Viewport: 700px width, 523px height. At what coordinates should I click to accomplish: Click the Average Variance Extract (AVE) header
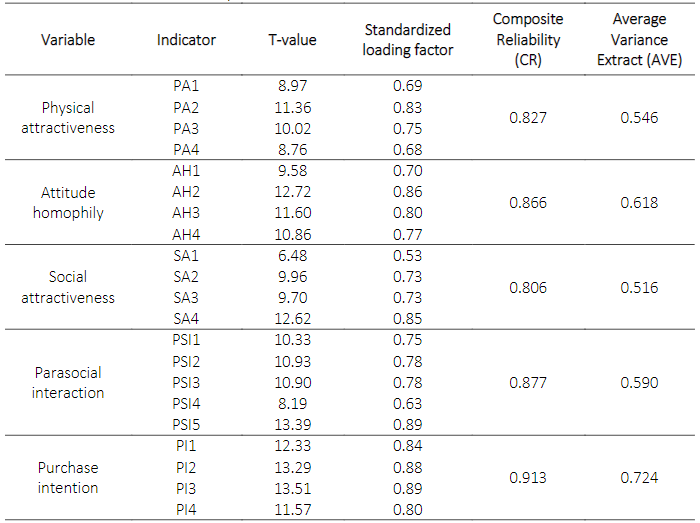(x=639, y=40)
